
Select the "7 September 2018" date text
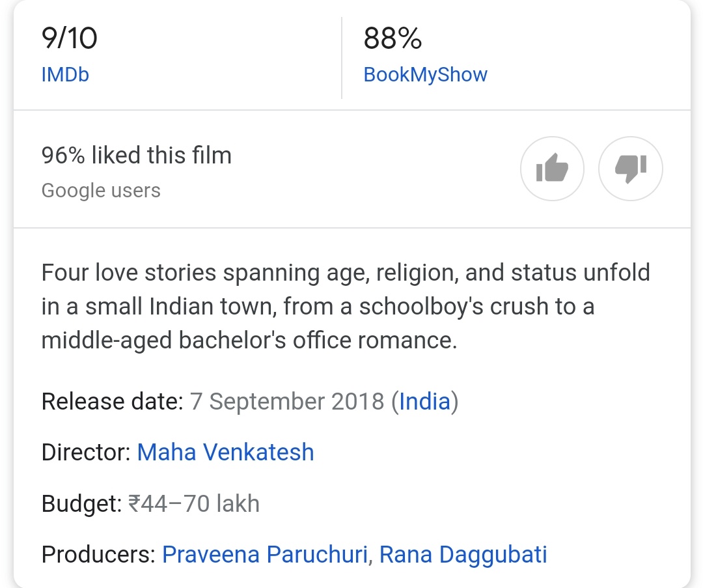tap(287, 401)
